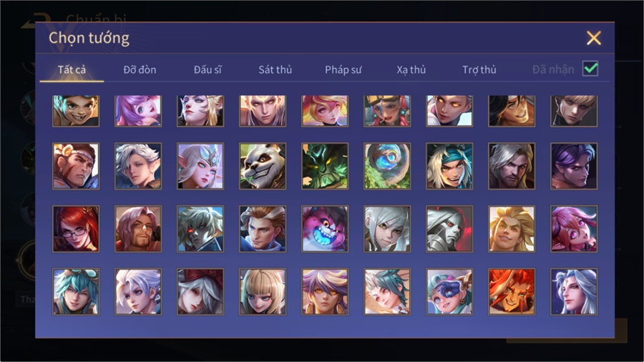This screenshot has width=644, height=362.
Task: Choose the purple grinning cat hero
Action: (325, 229)
